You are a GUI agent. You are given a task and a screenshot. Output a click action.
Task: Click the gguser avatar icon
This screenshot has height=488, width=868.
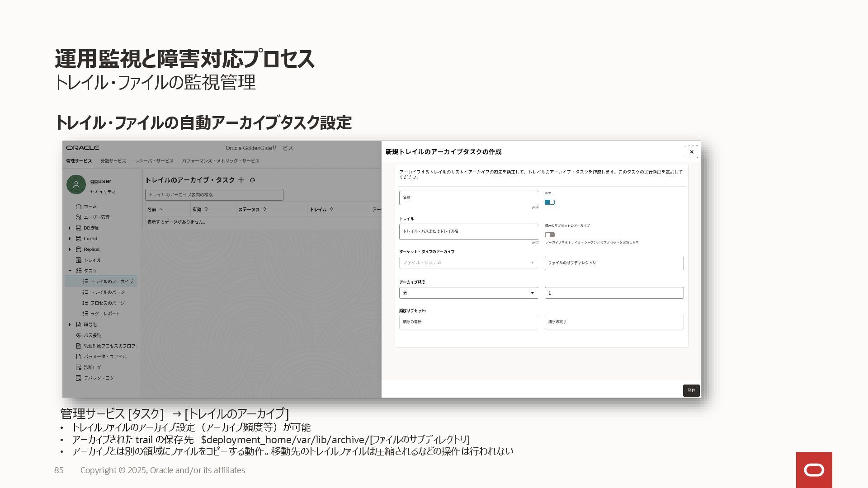pos(76,184)
